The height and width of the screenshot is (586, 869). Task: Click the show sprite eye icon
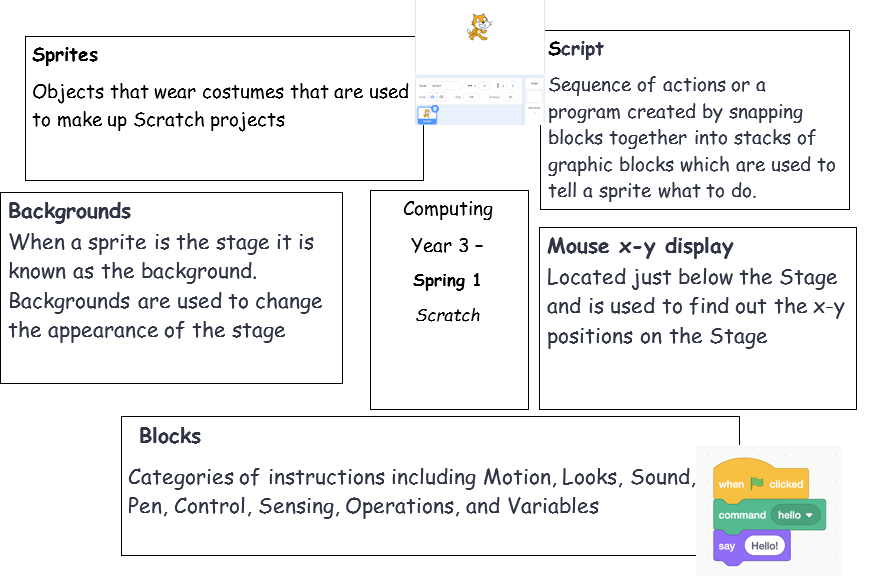432,97
